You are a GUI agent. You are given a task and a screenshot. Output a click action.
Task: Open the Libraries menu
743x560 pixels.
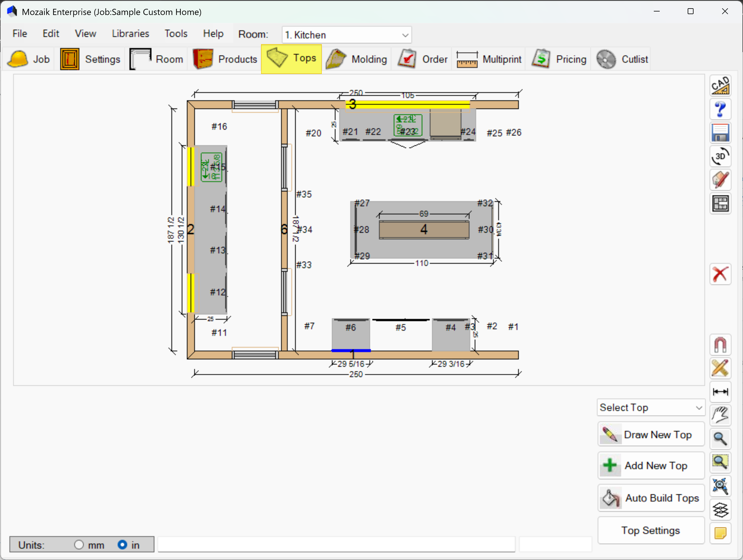pos(130,34)
